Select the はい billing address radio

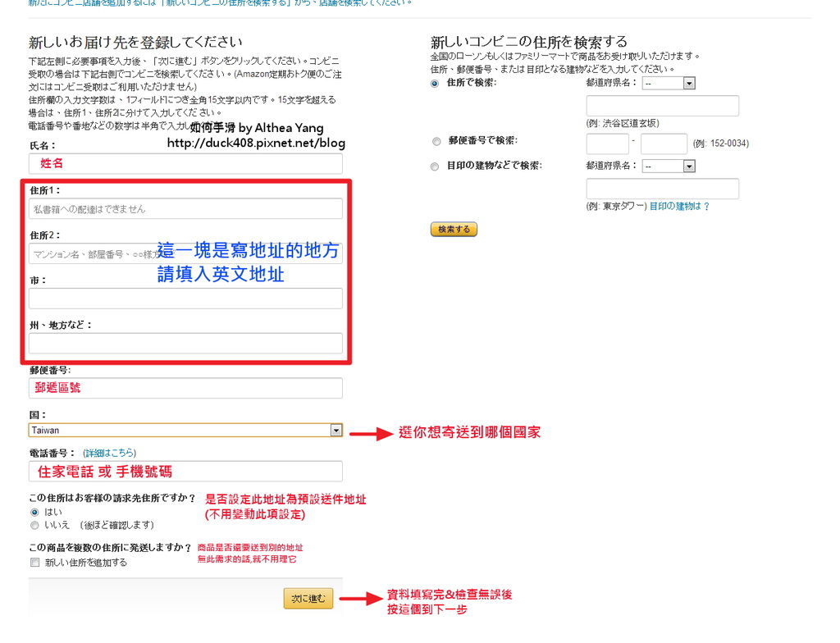click(34, 513)
